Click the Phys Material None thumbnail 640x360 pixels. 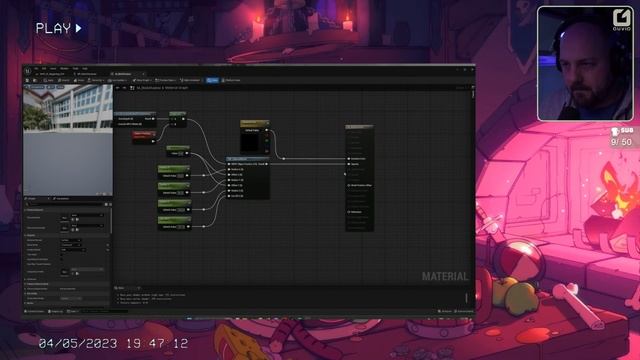[x=64, y=218]
